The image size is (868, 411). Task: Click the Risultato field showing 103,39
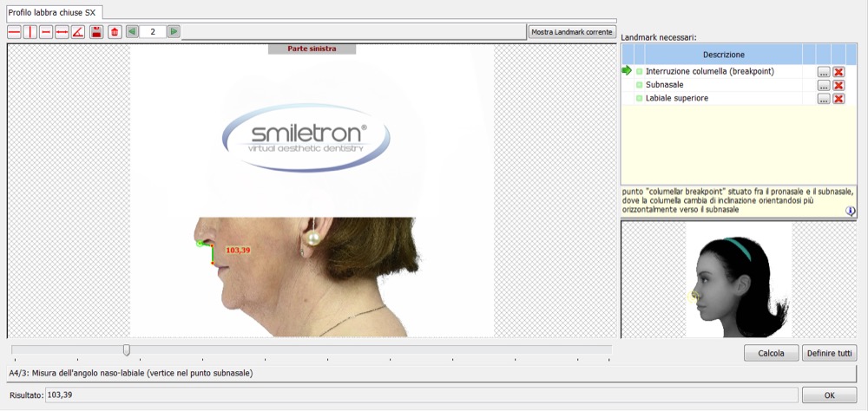(421, 395)
